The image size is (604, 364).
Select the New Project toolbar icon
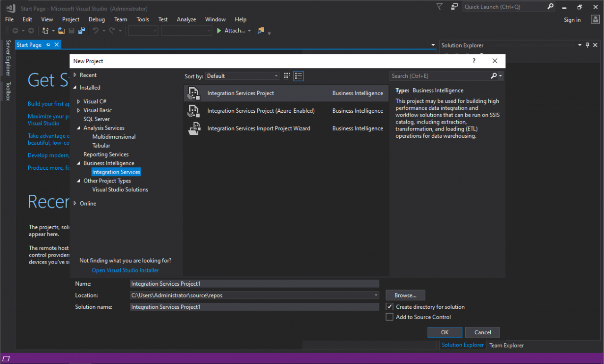click(x=46, y=30)
